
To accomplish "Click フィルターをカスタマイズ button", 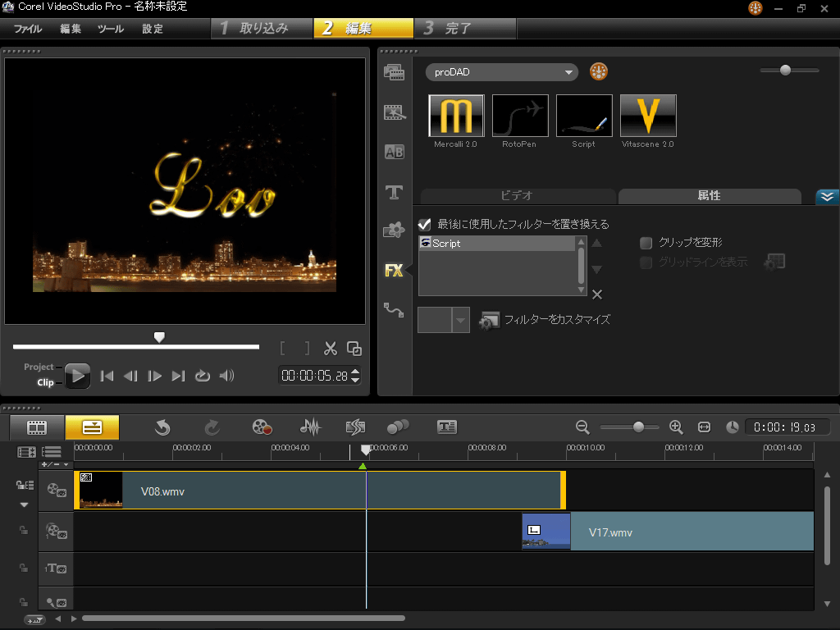I will point(545,321).
